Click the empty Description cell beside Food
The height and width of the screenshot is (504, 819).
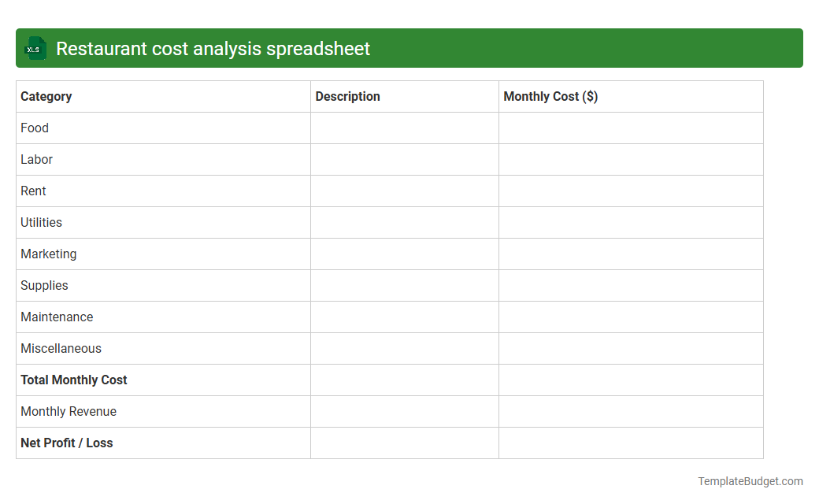404,128
